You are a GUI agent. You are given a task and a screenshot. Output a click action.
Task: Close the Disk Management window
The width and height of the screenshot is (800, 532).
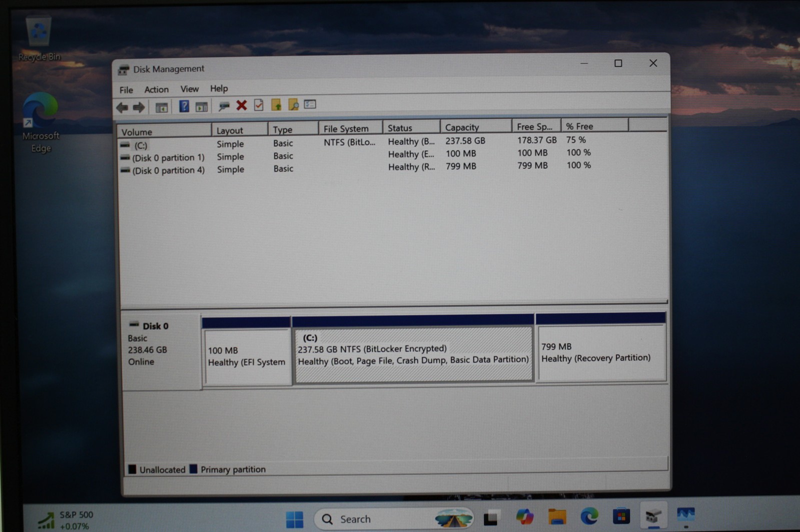click(x=653, y=63)
